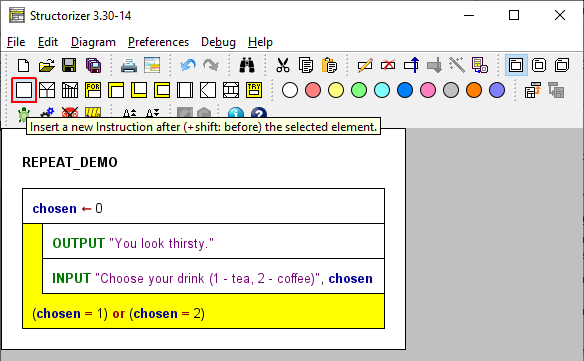The image size is (584, 361).
Task: Edit the selected element with pencil icon
Action: point(365,65)
